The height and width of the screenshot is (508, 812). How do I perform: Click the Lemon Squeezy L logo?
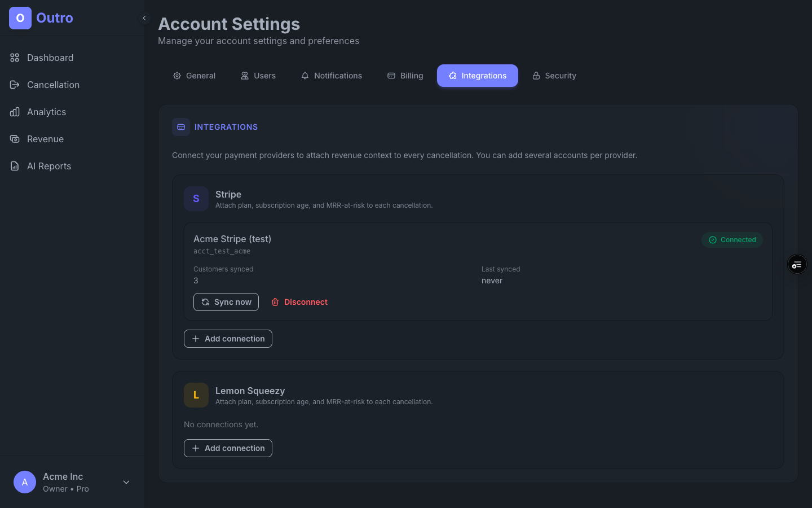196,395
